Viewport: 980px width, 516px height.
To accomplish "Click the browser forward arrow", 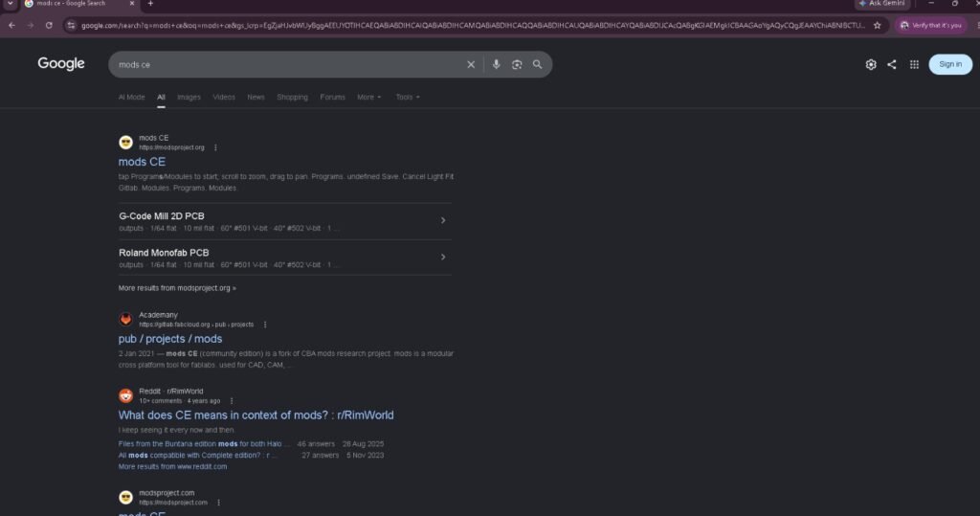I will point(30,25).
